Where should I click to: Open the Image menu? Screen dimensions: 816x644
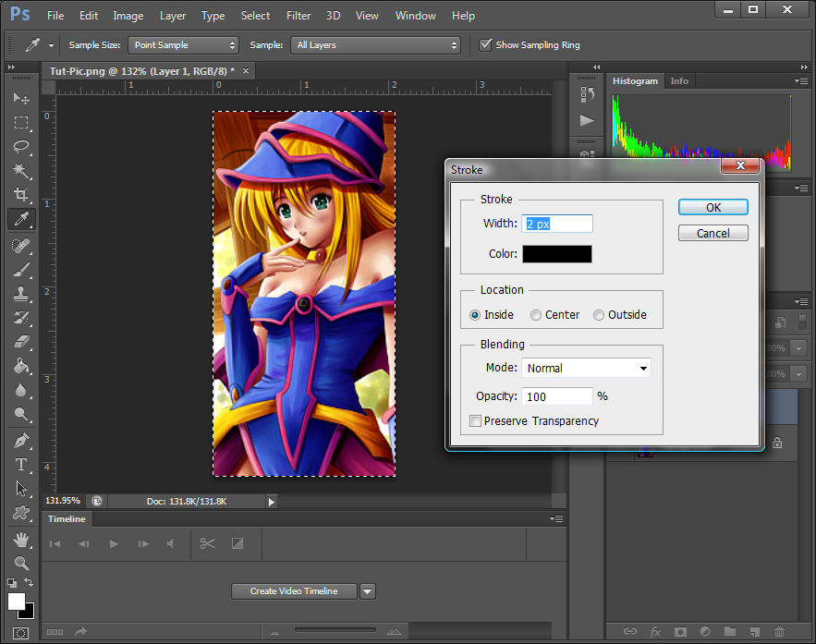(x=128, y=16)
